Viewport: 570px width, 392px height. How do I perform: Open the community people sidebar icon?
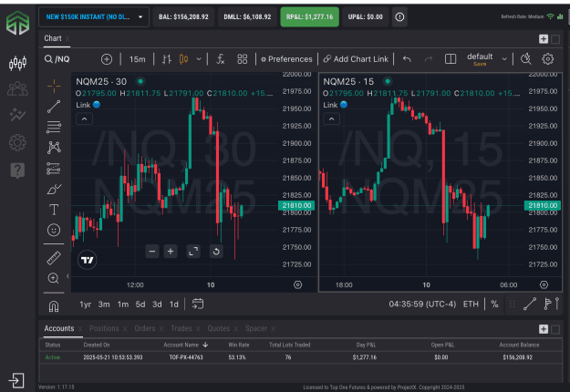tap(17, 88)
